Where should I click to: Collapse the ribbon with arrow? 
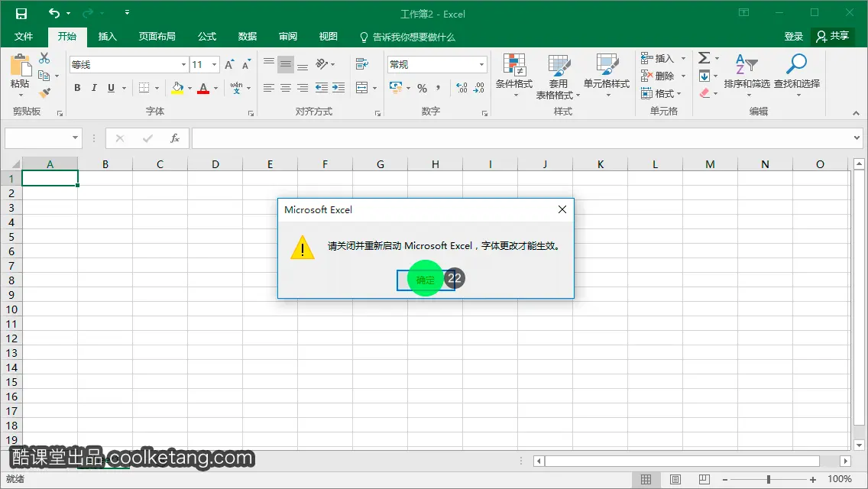click(856, 113)
